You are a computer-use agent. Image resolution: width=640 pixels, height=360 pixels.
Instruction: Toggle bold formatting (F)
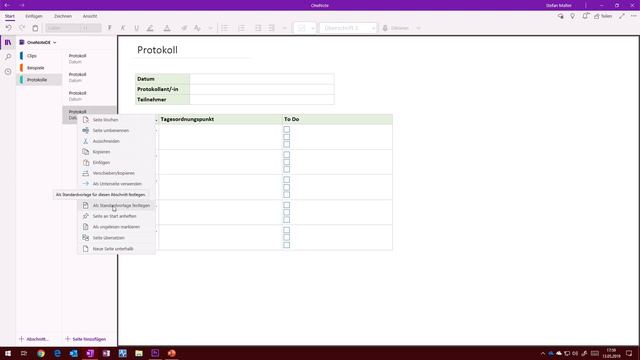109,28
